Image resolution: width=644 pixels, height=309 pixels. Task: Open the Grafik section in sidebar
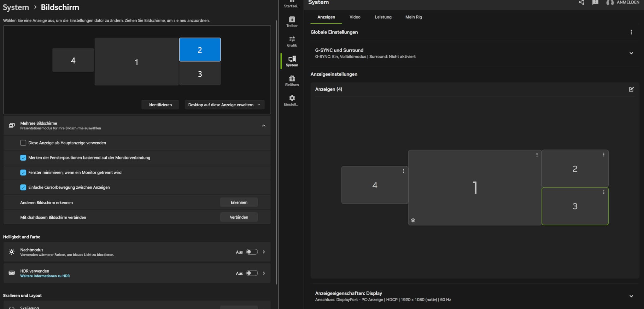(x=292, y=41)
